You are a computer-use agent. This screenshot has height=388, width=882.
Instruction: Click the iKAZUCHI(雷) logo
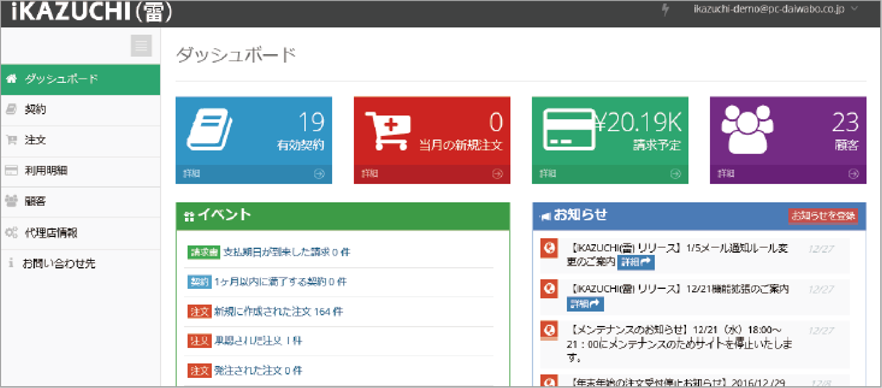[91, 11]
